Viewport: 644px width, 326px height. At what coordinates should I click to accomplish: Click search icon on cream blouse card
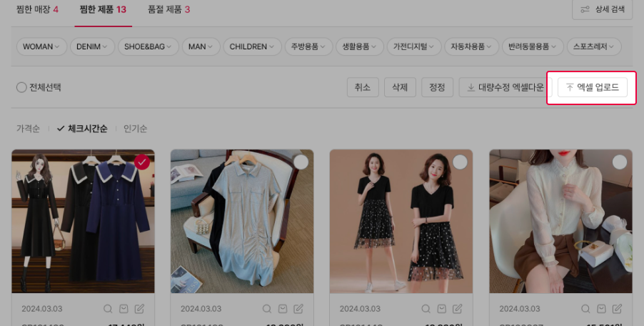pos(585,309)
